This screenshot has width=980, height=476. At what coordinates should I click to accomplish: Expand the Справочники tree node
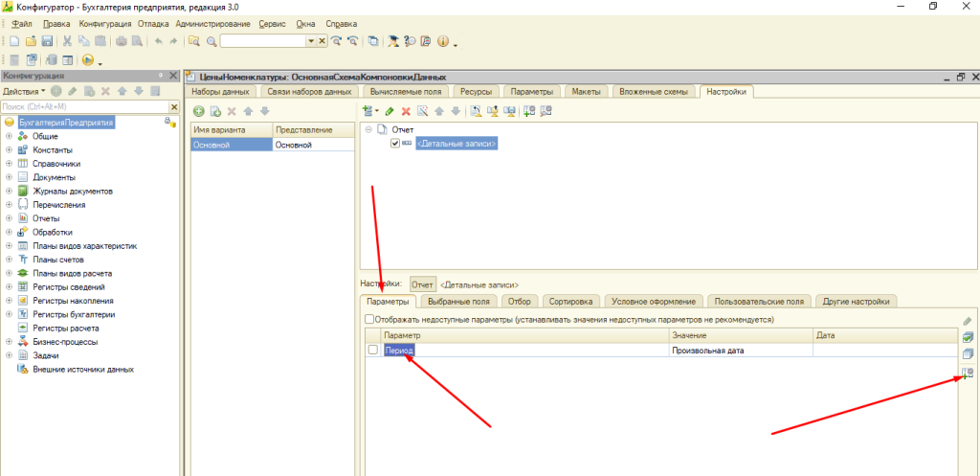[x=9, y=164]
